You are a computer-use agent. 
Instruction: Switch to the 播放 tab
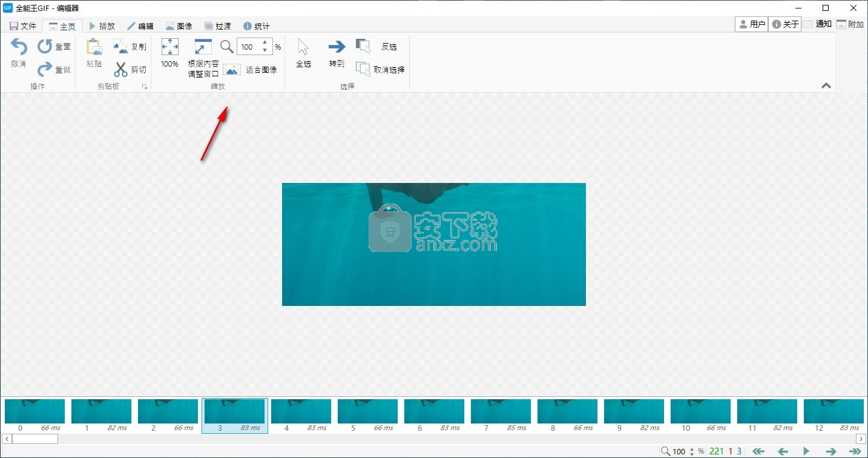[102, 26]
